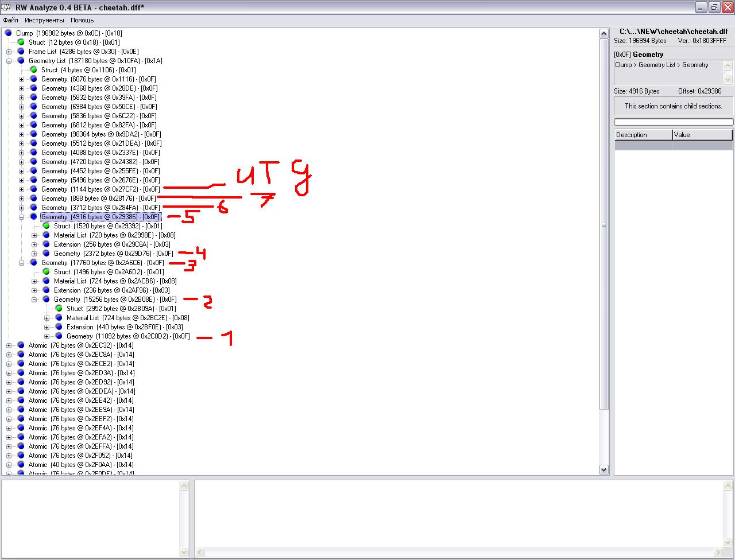Click the blue sphere icon of the Clump node
The width and height of the screenshot is (735, 560).
tap(8, 33)
